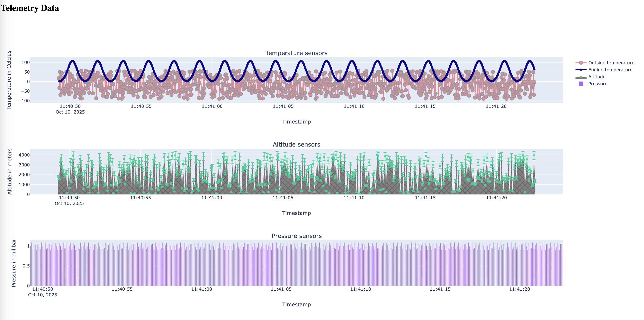Click 11:41:00 tick on Temperature chart
This screenshot has width=644, height=320.
[x=212, y=106]
